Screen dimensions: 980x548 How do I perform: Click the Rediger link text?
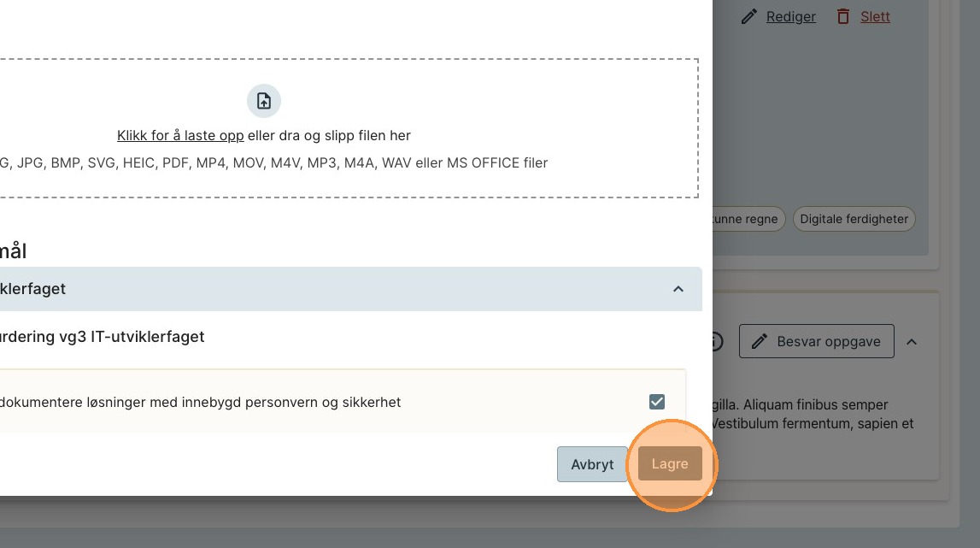(x=790, y=16)
